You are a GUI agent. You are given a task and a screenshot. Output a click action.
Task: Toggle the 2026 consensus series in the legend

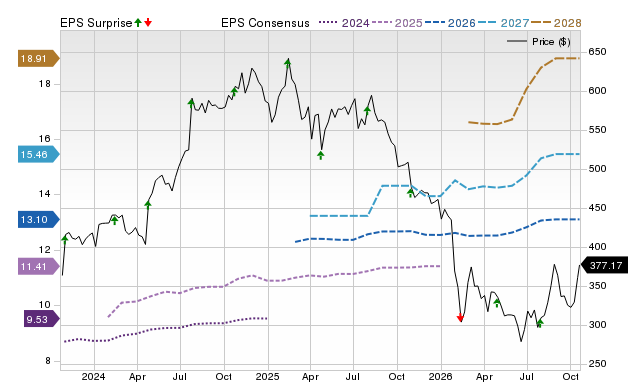(x=450, y=23)
